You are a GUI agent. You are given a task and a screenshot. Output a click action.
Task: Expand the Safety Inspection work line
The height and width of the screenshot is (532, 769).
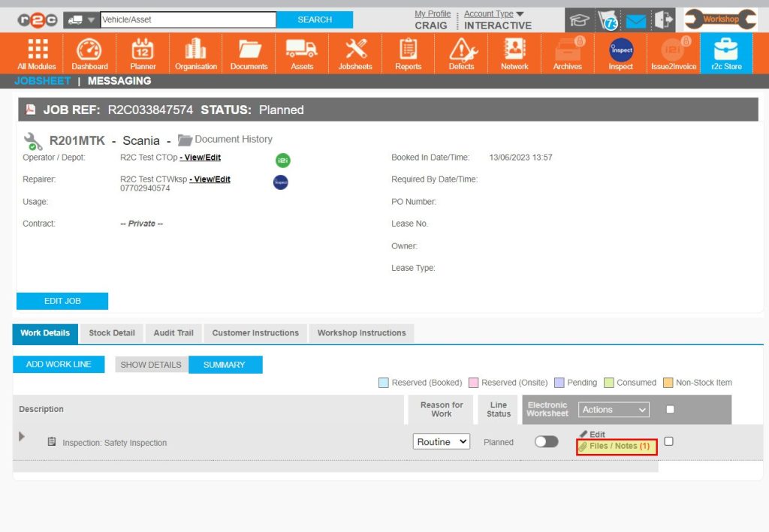(21, 437)
